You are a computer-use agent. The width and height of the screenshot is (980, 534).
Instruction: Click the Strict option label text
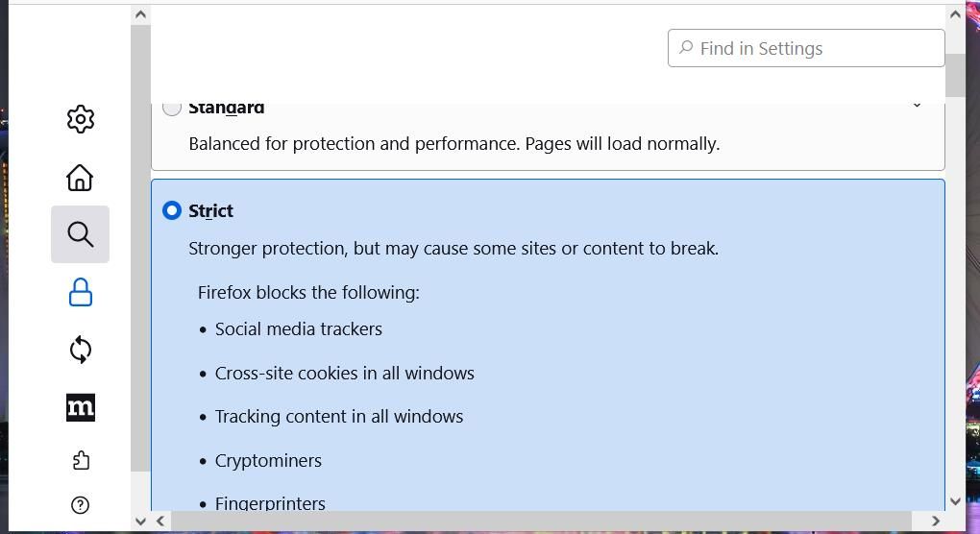(210, 210)
